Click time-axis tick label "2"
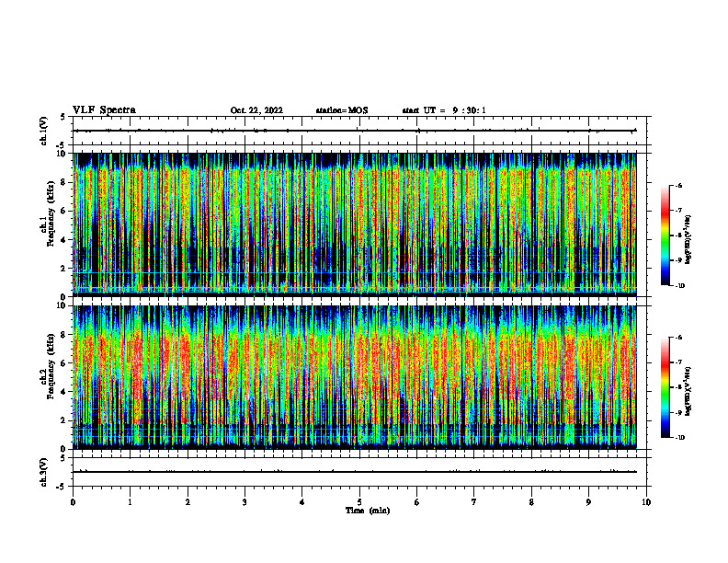728x563 pixels. pos(188,502)
